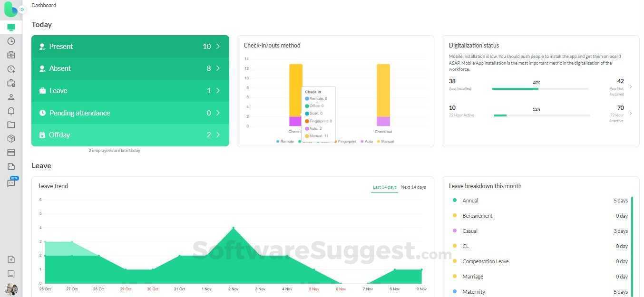Select the package box icon in sidebar
This screenshot has height=297, width=644.
click(11, 138)
